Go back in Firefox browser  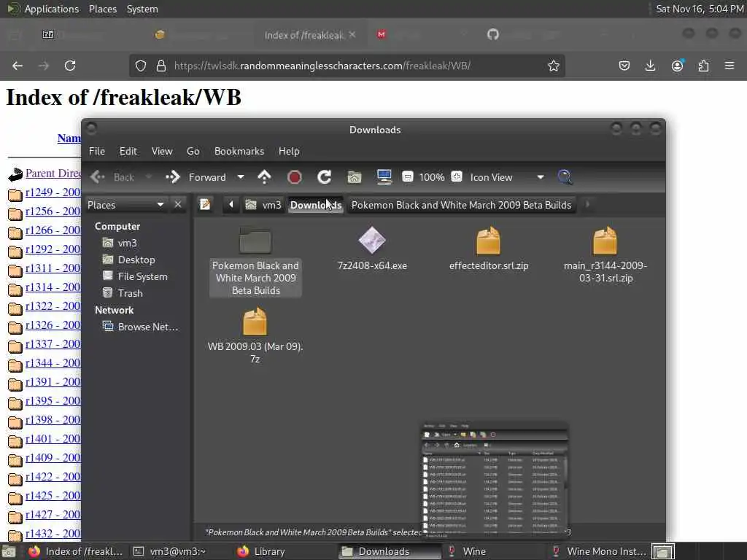click(18, 66)
